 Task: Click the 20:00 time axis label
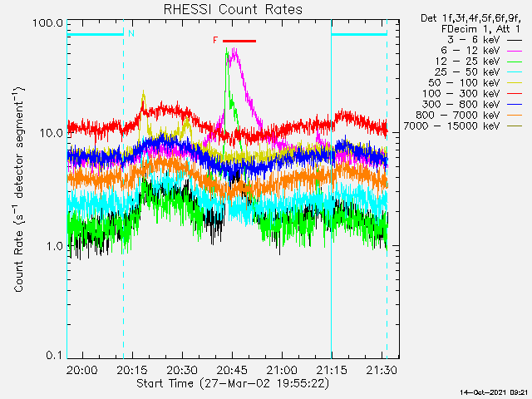click(81, 370)
